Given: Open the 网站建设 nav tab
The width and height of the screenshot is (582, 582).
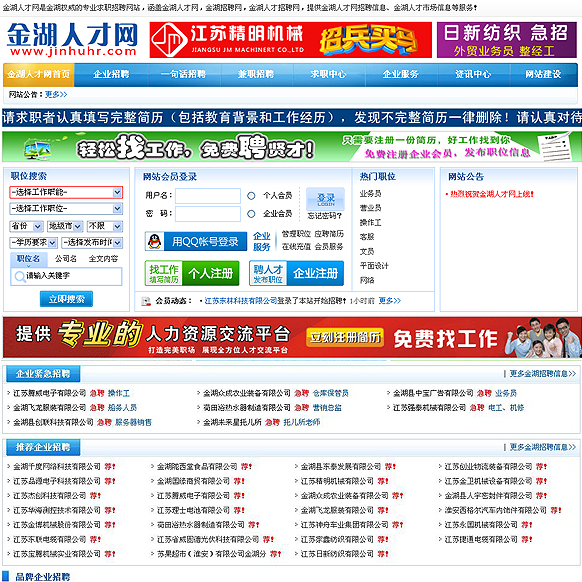Looking at the screenshot, I should coord(543,74).
